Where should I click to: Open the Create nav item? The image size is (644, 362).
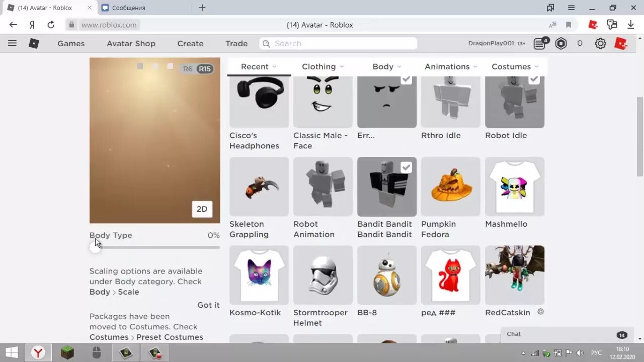point(190,44)
